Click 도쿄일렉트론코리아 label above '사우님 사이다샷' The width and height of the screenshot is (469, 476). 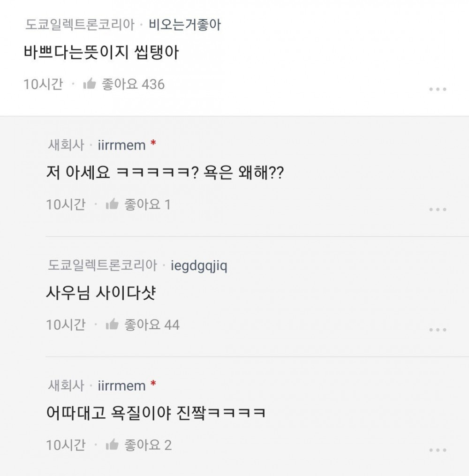pyautogui.click(x=102, y=265)
